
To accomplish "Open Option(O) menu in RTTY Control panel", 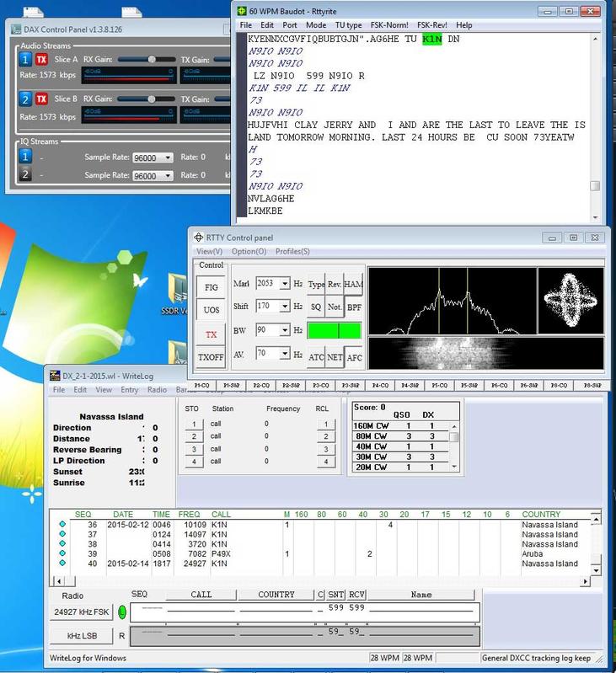I will (249, 252).
